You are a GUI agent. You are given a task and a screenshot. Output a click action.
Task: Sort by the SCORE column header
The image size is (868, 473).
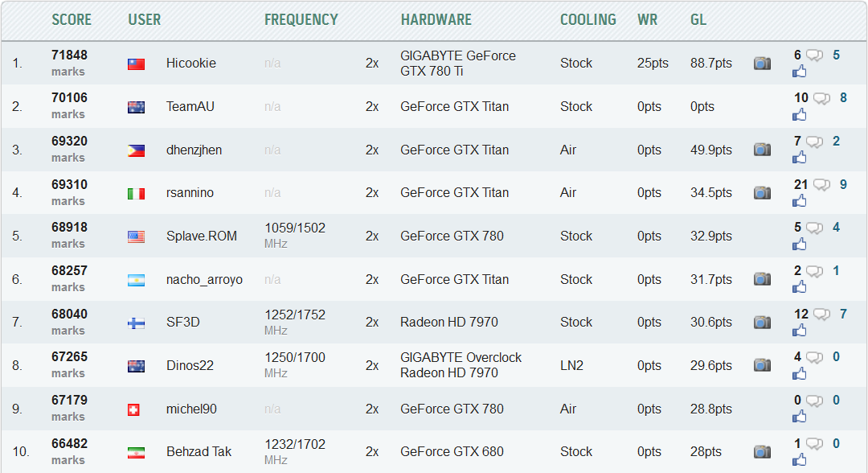[72, 20]
